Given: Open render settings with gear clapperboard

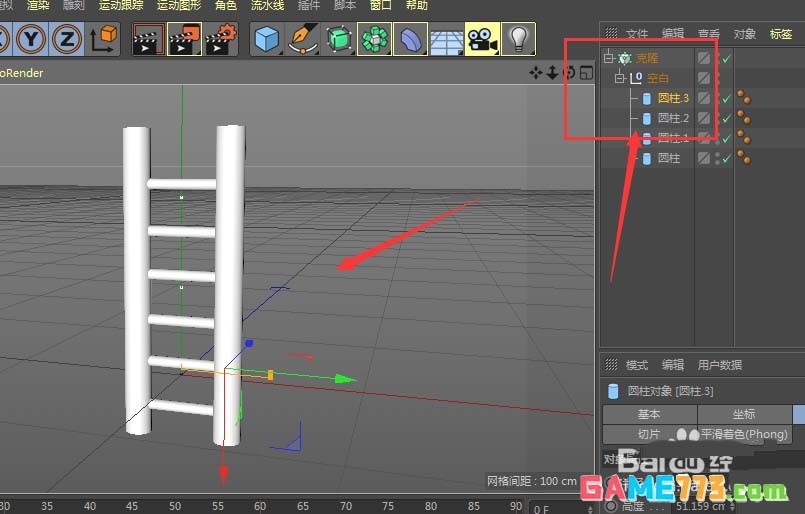Looking at the screenshot, I should coord(221,39).
